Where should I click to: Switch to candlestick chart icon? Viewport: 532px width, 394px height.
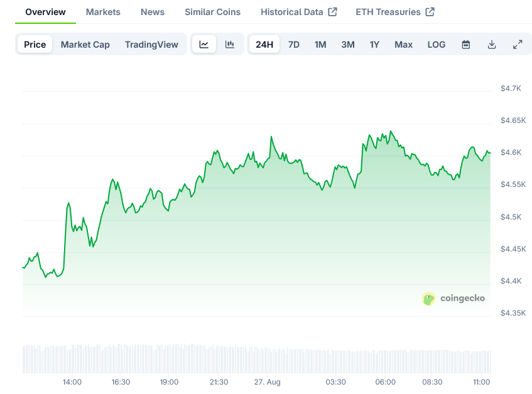click(230, 45)
